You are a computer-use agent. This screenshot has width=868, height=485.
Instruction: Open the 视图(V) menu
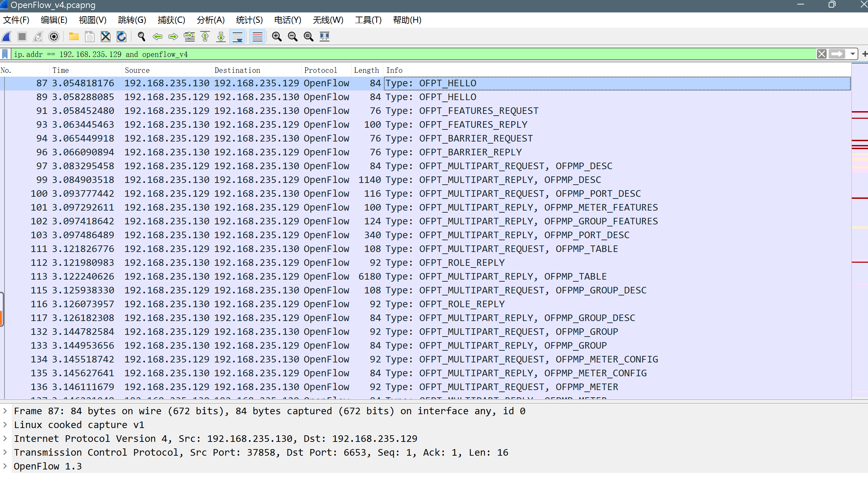tap(93, 20)
